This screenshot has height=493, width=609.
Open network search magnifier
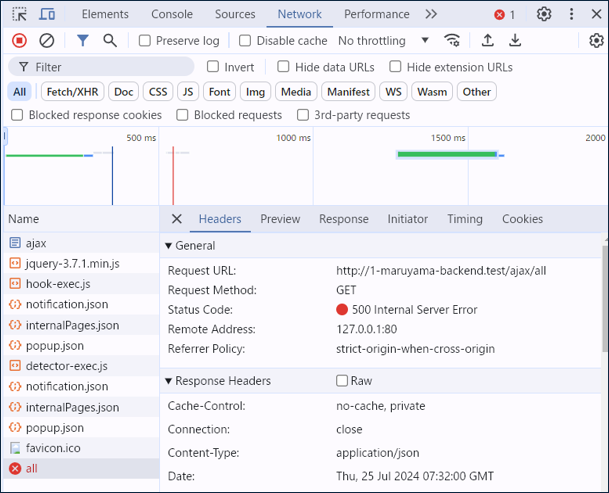[x=110, y=41]
